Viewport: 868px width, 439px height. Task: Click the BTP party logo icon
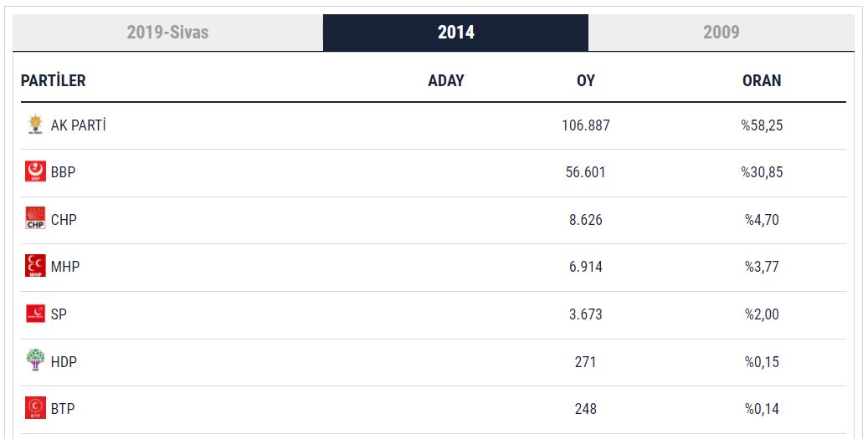pos(35,409)
